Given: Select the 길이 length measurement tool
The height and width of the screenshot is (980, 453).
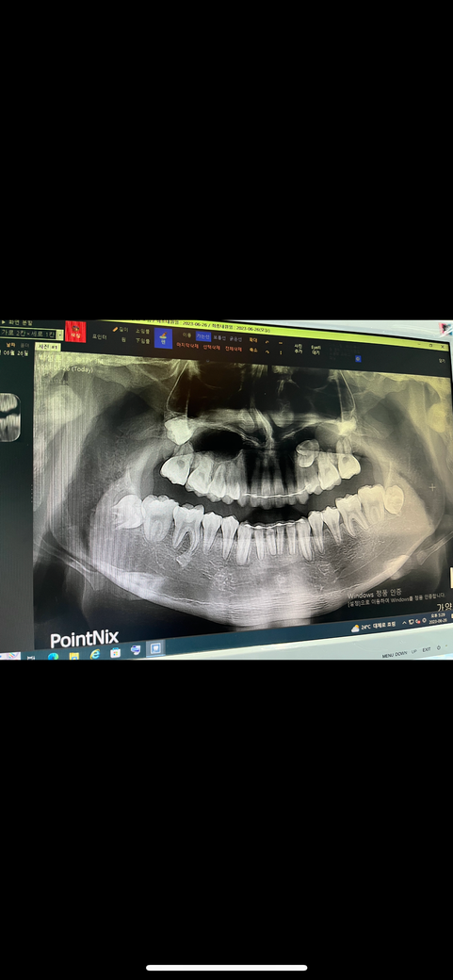Looking at the screenshot, I should point(121,330).
